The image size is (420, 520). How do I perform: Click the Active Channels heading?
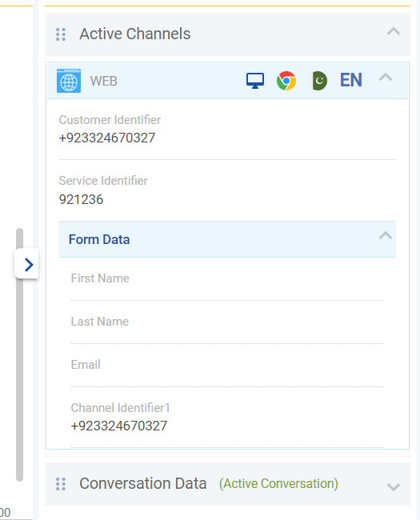point(135,34)
